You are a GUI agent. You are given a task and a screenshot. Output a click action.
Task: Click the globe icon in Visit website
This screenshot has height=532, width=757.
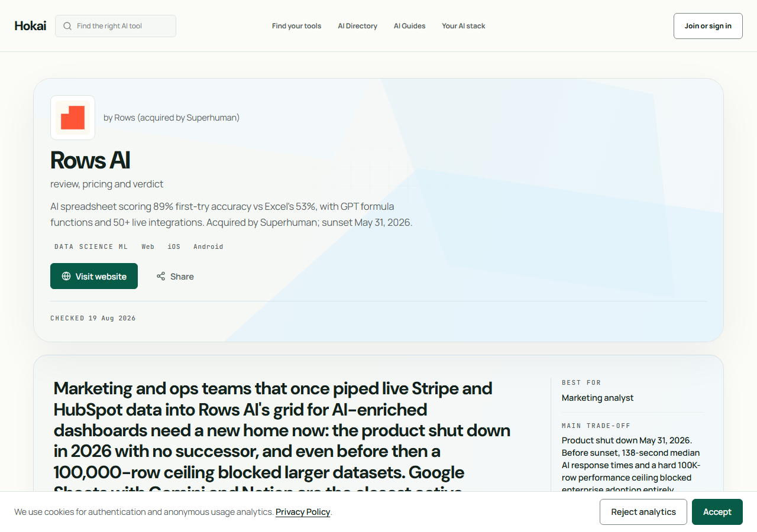(x=66, y=276)
